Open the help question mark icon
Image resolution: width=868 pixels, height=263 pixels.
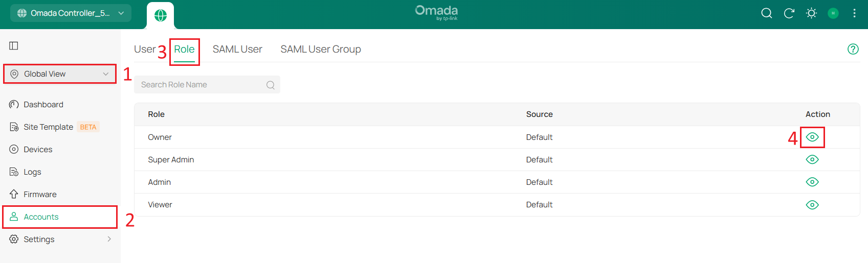[x=853, y=49]
